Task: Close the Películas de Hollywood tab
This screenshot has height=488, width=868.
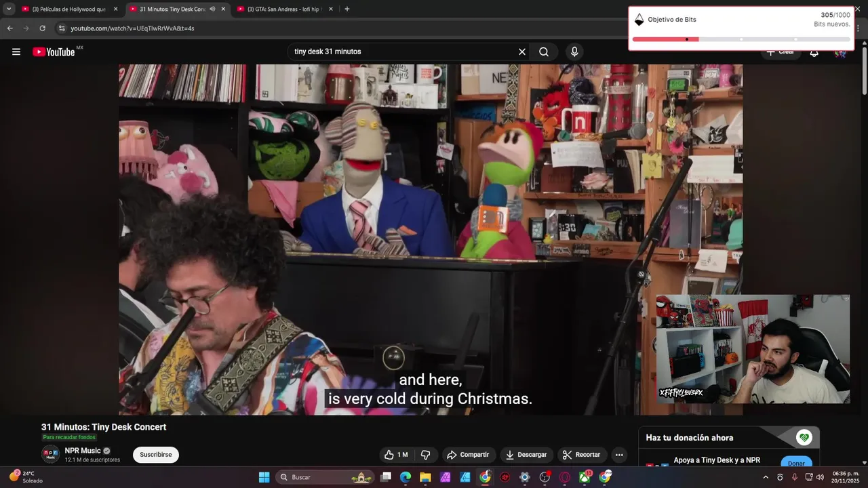Action: (115, 9)
